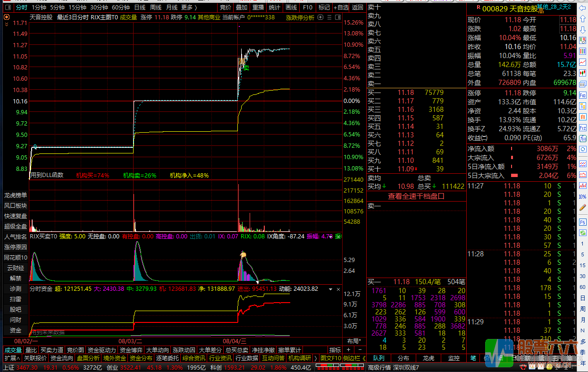Select the 资金博弈 indicator tab
The width and height of the screenshot is (588, 372).
tap(131, 350)
